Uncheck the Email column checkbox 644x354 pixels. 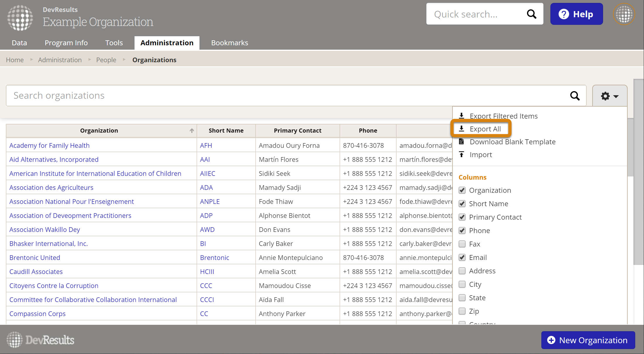click(462, 257)
